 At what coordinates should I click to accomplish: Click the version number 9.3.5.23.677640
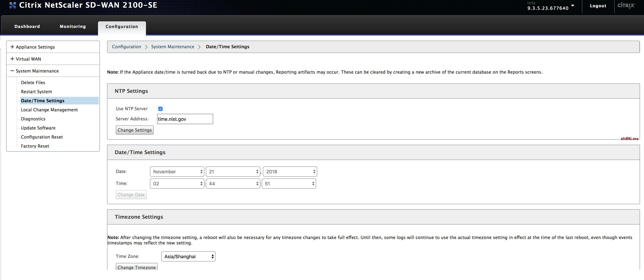coord(548,8)
